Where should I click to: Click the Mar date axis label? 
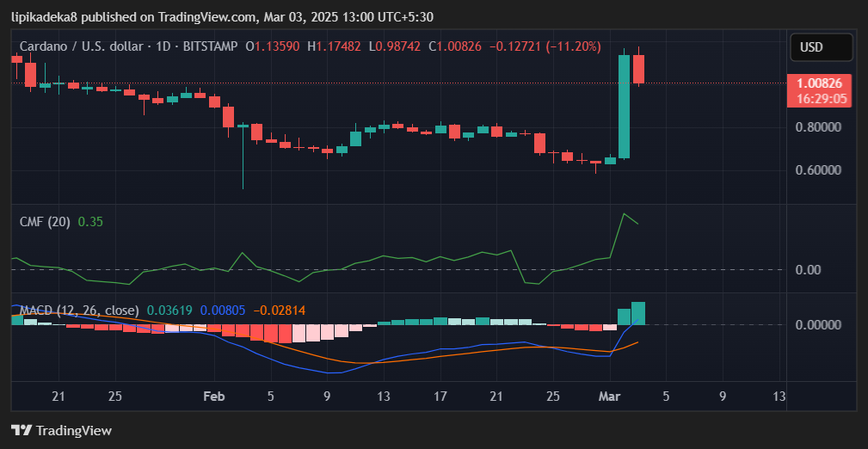coord(609,397)
